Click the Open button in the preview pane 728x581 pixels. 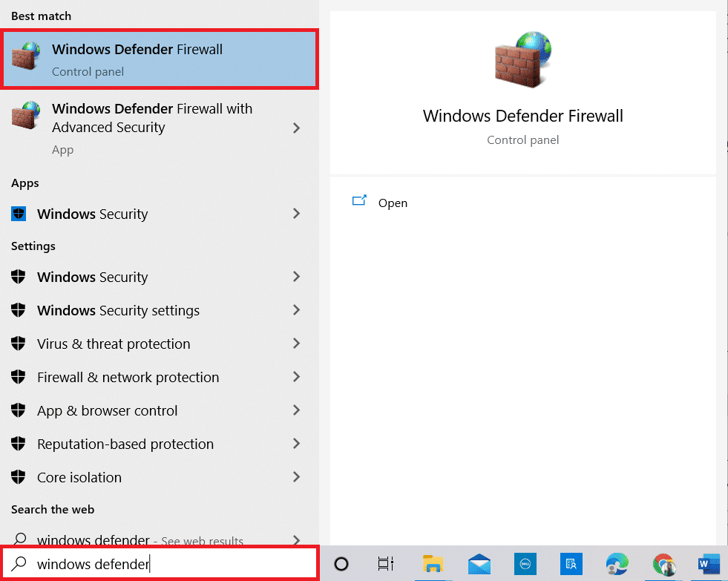pos(393,203)
